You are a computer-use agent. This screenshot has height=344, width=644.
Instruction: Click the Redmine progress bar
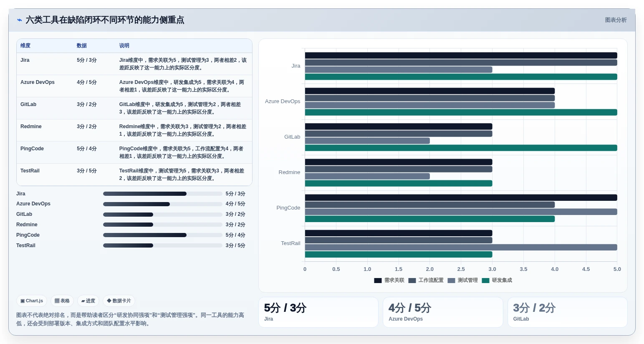click(163, 225)
